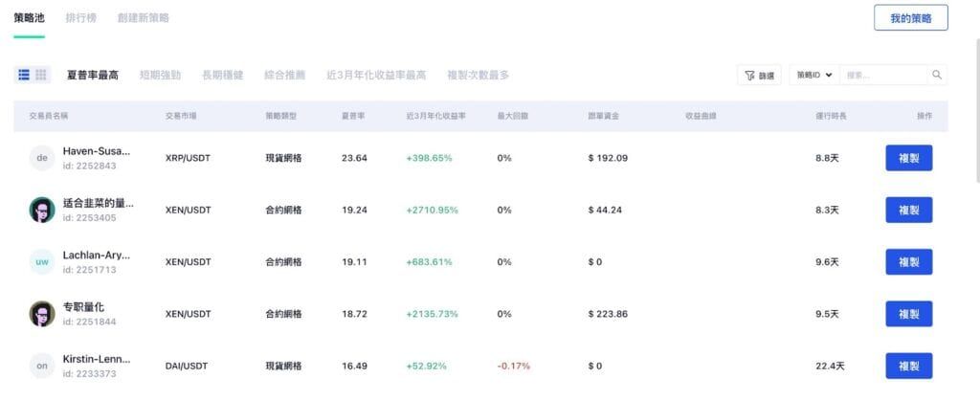Open the 創建新策略 tab

coord(145,18)
